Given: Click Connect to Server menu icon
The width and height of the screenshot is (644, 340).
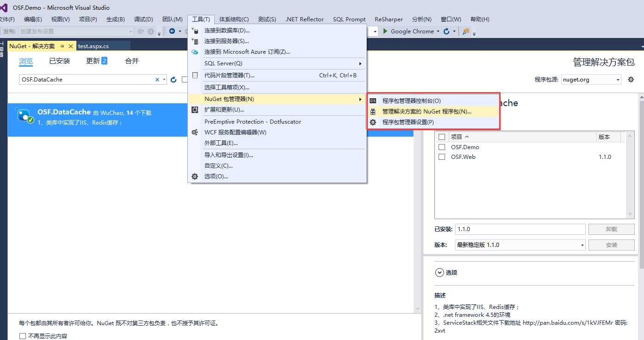Looking at the screenshot, I should point(195,41).
